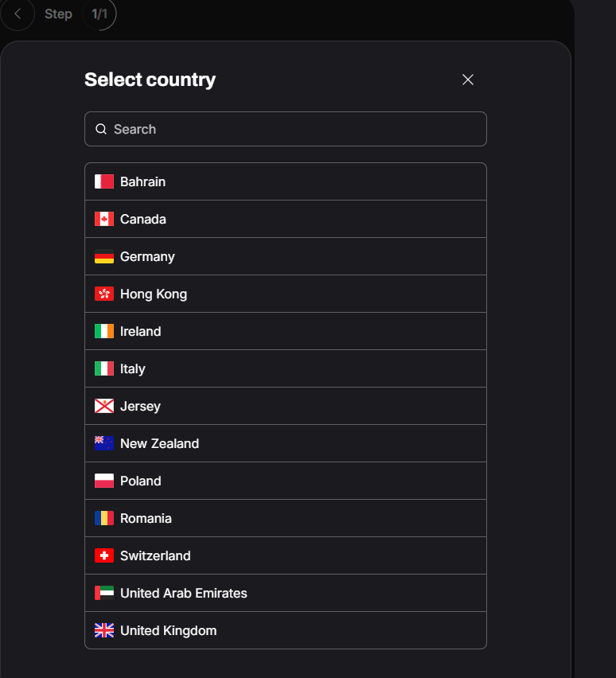Focus the country Search field

pos(294,129)
